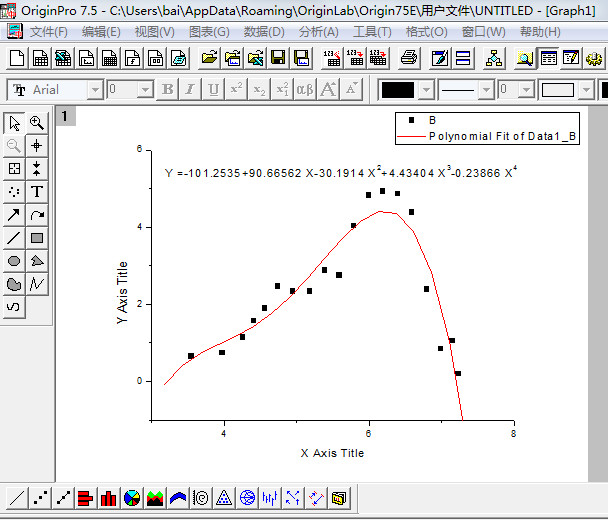This screenshot has width=608, height=520.
Task: Select the Y Axis Title label
Action: pos(122,293)
